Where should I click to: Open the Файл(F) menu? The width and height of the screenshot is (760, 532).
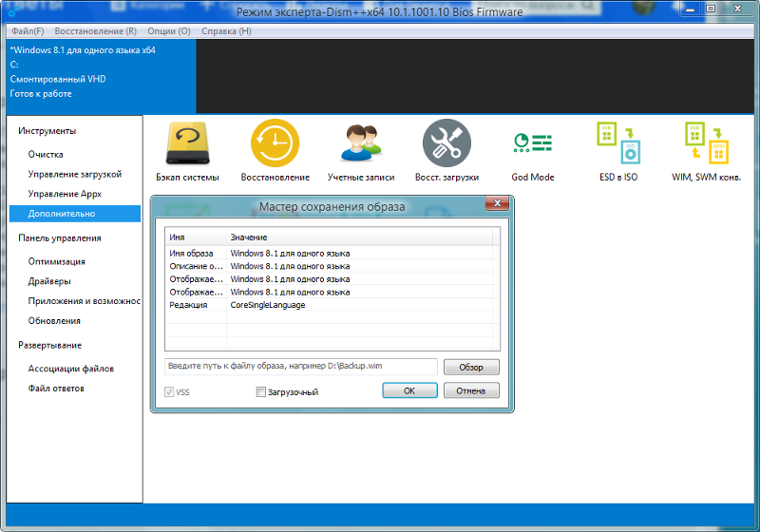[x=28, y=31]
